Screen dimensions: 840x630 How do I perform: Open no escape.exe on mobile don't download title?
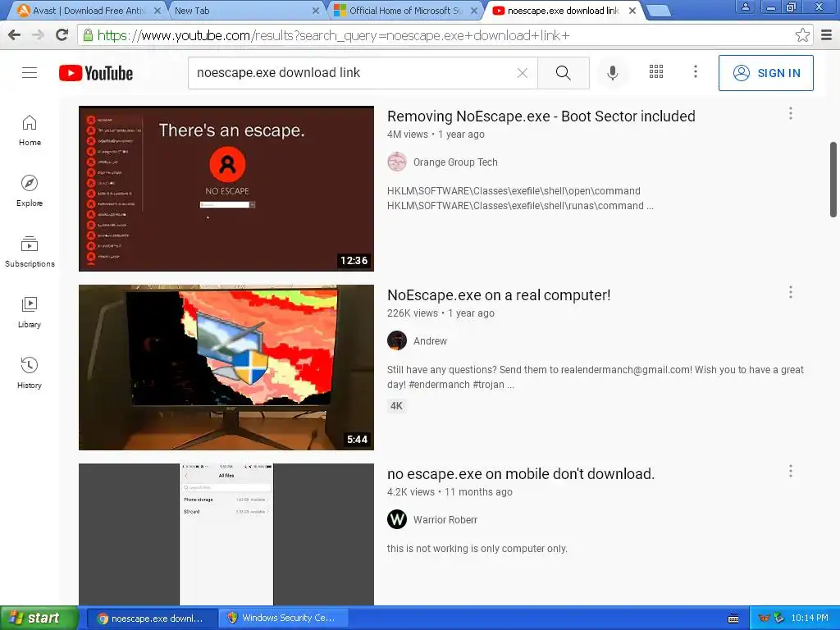pos(521,474)
